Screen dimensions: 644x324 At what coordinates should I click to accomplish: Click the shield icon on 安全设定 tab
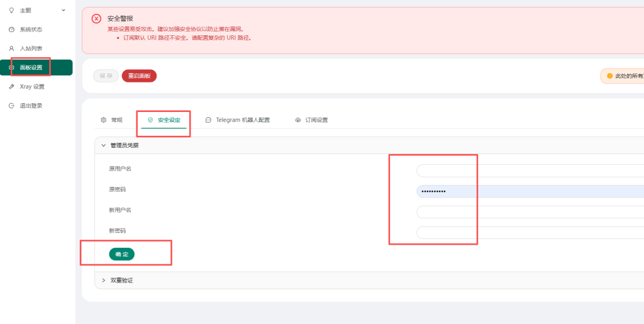click(150, 120)
